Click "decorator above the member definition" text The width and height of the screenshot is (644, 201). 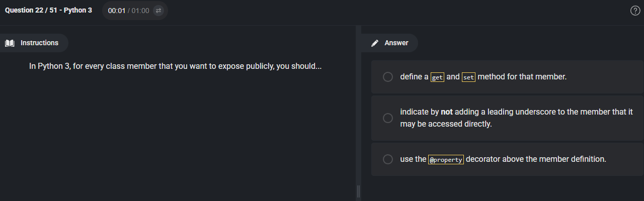(536, 159)
